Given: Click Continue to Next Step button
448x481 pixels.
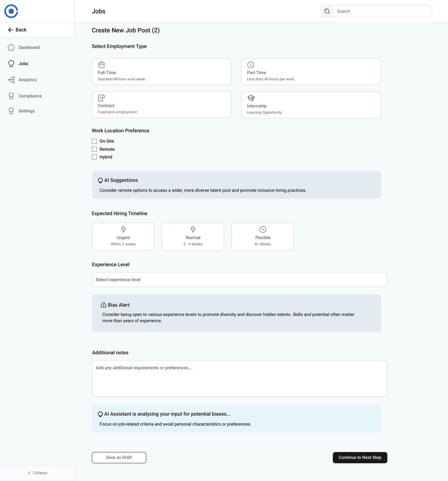Looking at the screenshot, I should pos(360,457).
